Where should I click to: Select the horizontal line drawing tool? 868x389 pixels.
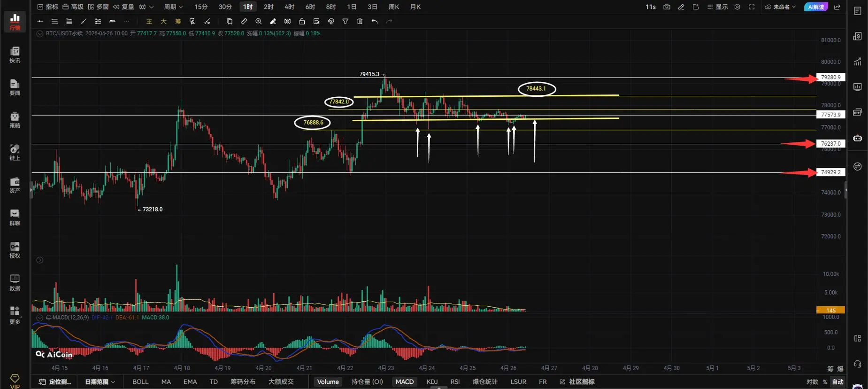point(40,21)
